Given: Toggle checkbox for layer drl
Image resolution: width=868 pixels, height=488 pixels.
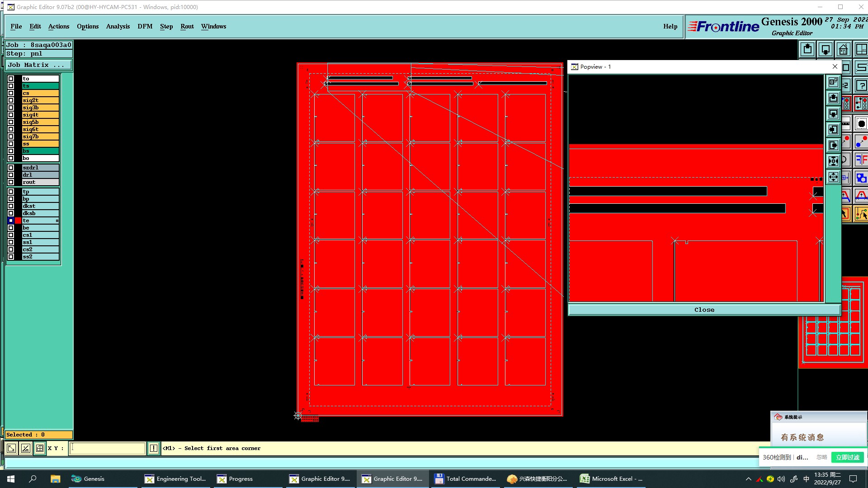Looking at the screenshot, I should [x=11, y=175].
